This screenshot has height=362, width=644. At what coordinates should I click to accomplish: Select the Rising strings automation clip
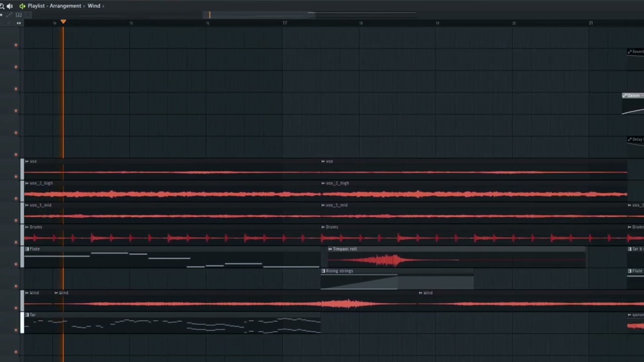pos(397,279)
